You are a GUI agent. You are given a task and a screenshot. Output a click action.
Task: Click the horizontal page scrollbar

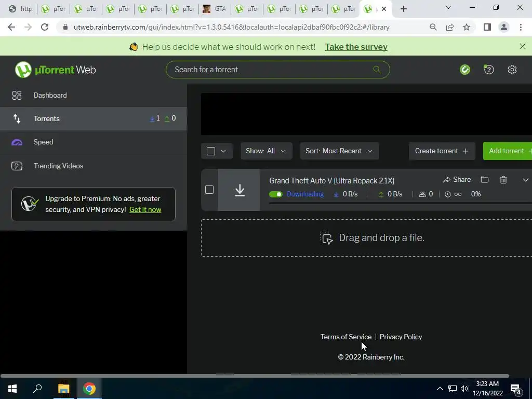(x=255, y=376)
